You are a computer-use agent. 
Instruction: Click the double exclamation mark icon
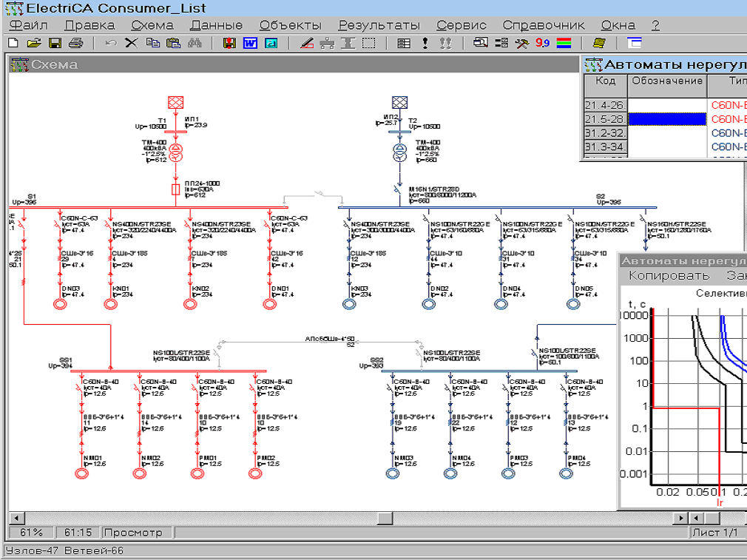tap(445, 43)
